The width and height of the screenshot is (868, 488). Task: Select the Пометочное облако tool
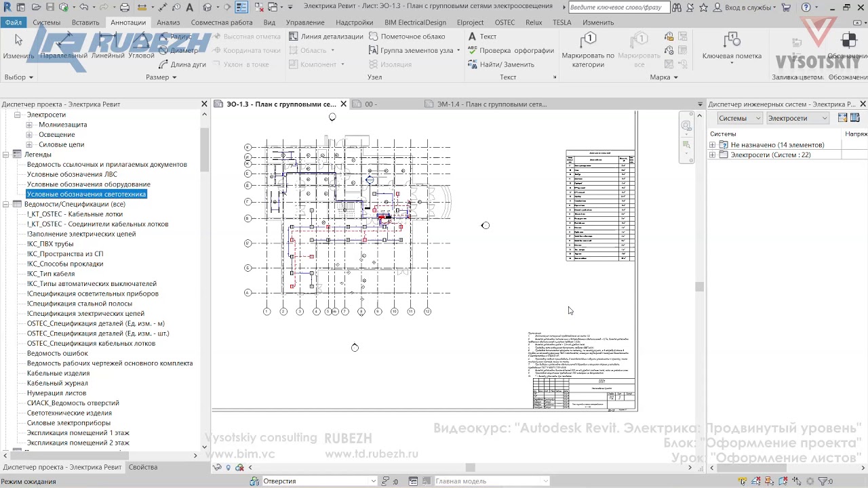(407, 37)
